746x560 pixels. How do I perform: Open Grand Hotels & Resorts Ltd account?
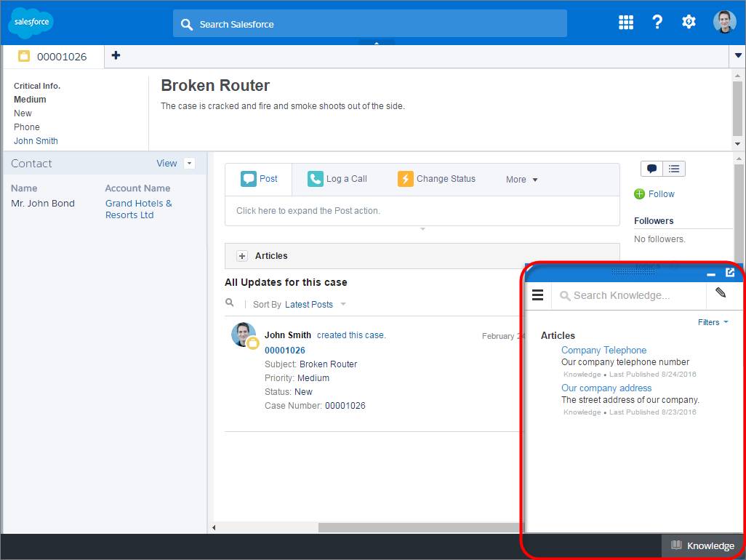click(x=138, y=209)
